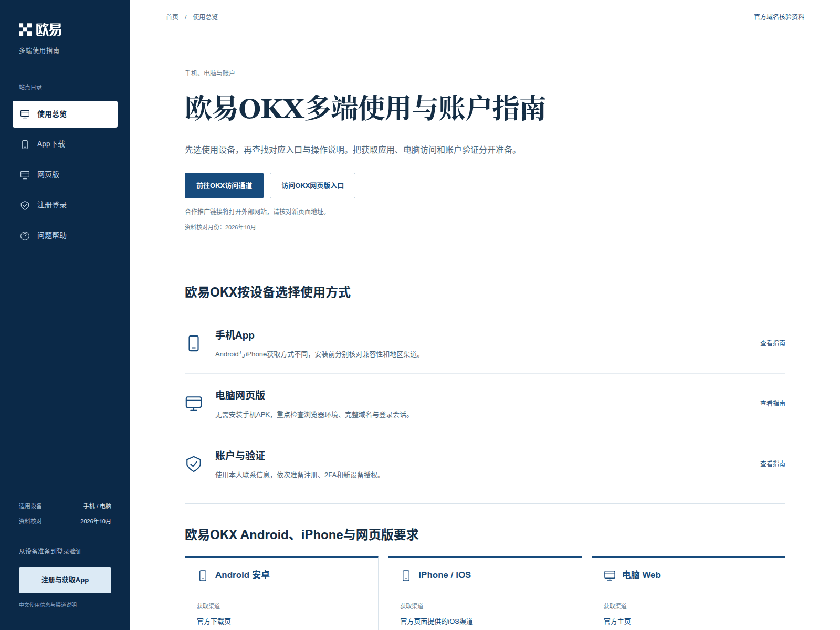Click the 多端使用指南 sidebar subtitle
This screenshot has height=630, width=840.
pos(39,51)
